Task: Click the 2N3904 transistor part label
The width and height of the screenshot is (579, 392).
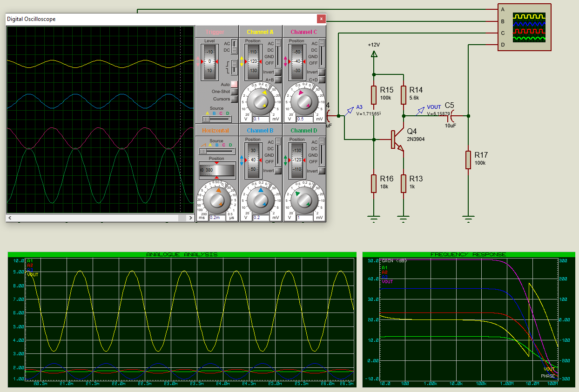Action: [x=416, y=139]
